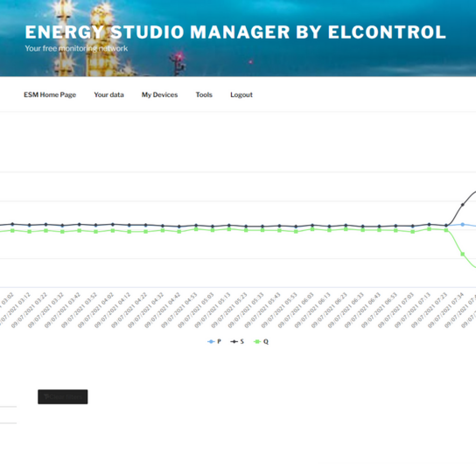The width and height of the screenshot is (476, 476).
Task: Click the Logout link in navigation
Action: (x=241, y=95)
